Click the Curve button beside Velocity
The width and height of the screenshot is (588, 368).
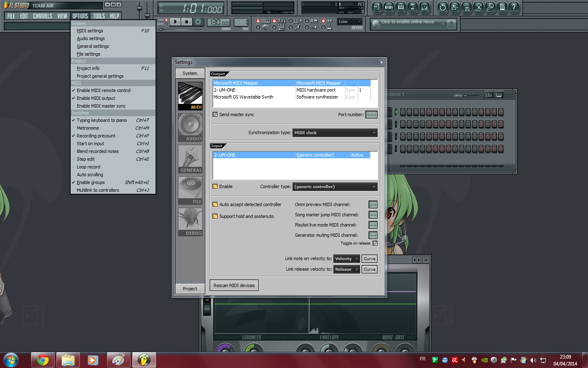(x=370, y=259)
